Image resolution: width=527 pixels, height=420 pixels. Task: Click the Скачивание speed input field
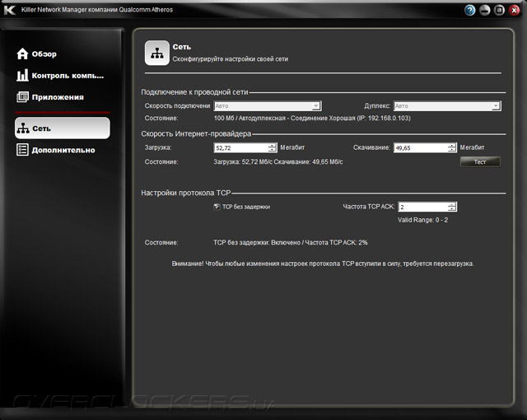pos(421,148)
